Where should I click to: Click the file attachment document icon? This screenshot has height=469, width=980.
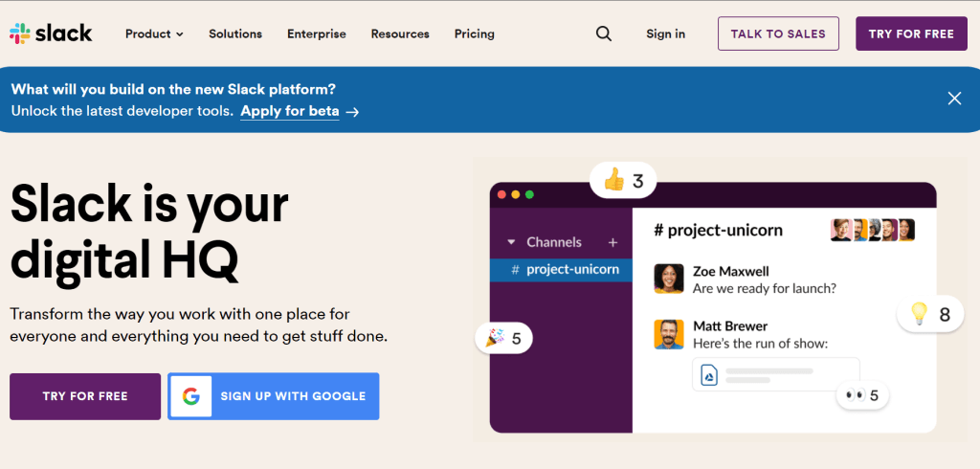[709, 375]
